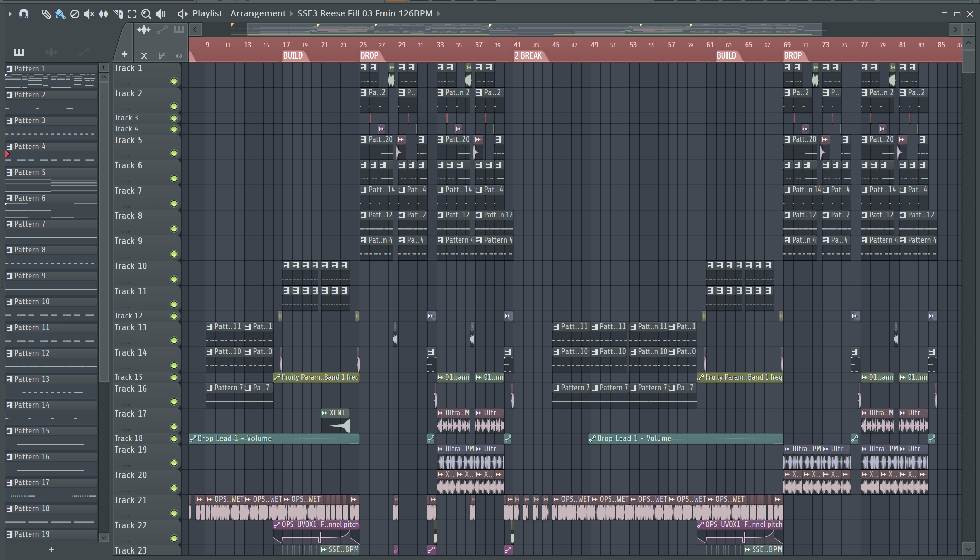
Task: Toggle Track 3 mute LED
Action: [x=174, y=118]
